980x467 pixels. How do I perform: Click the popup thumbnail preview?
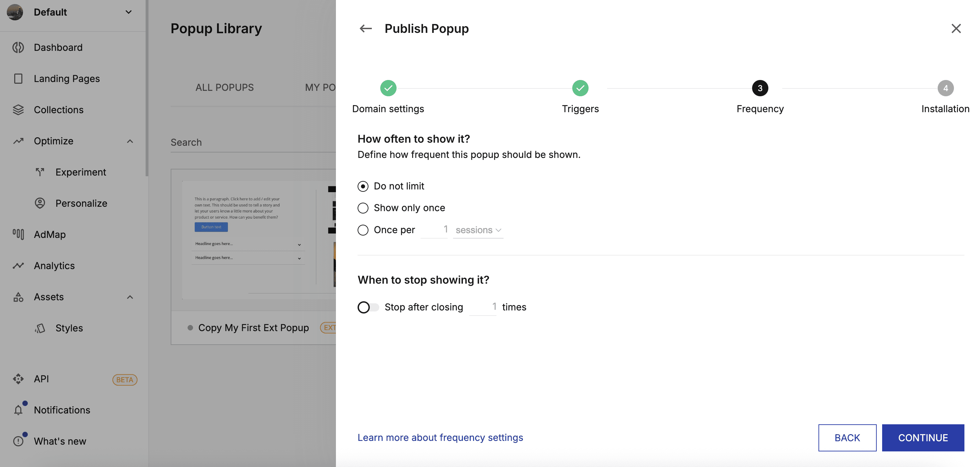(254, 240)
